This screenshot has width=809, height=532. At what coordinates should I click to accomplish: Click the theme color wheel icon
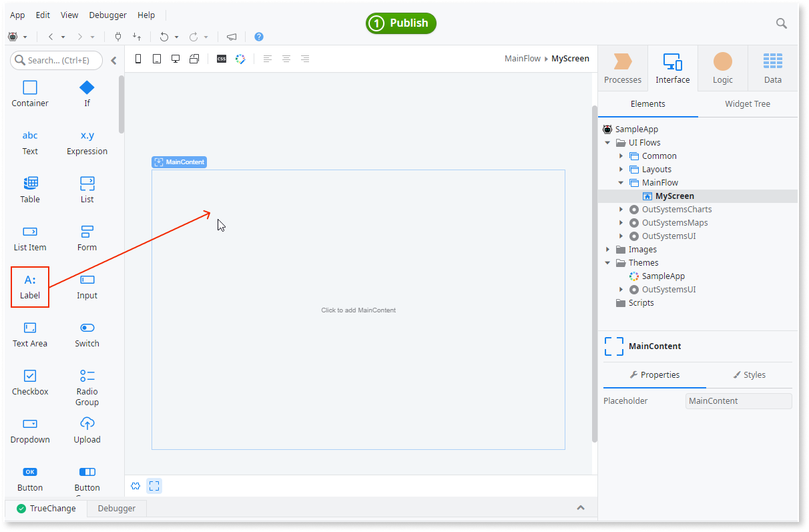pos(240,59)
